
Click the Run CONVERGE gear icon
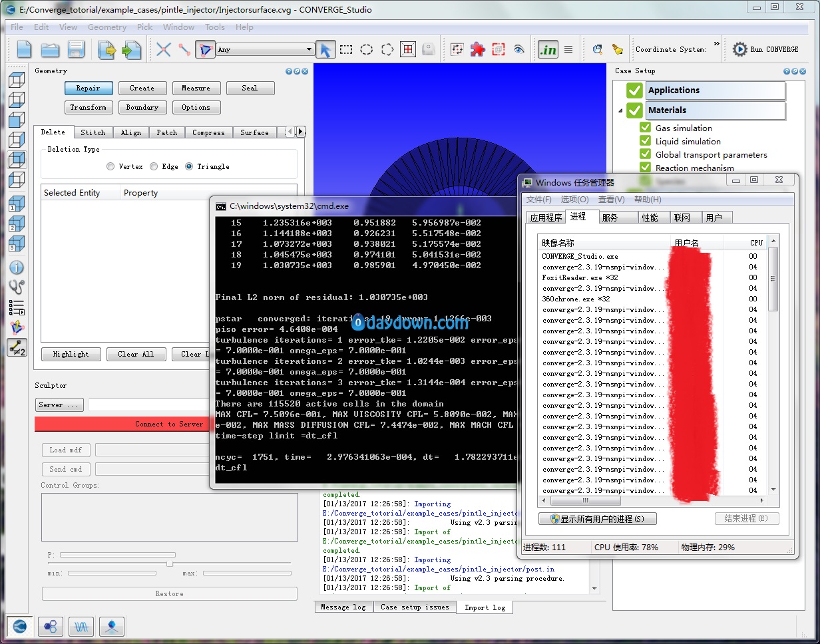click(x=739, y=49)
